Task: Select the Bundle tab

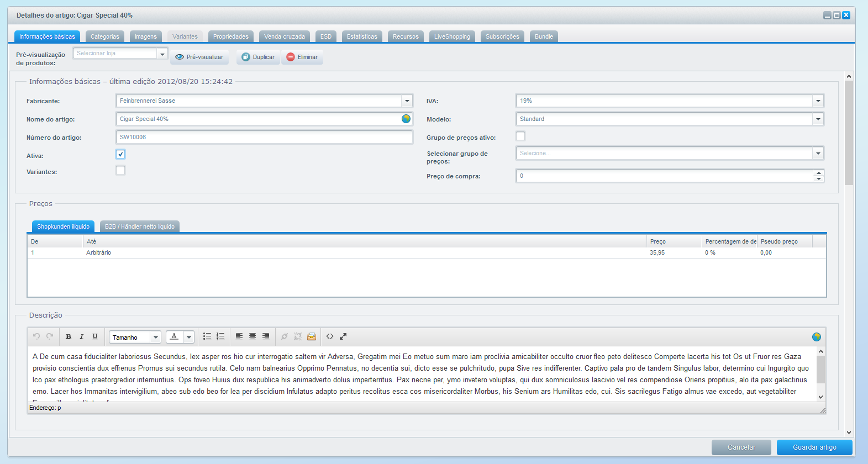Action: pos(544,36)
